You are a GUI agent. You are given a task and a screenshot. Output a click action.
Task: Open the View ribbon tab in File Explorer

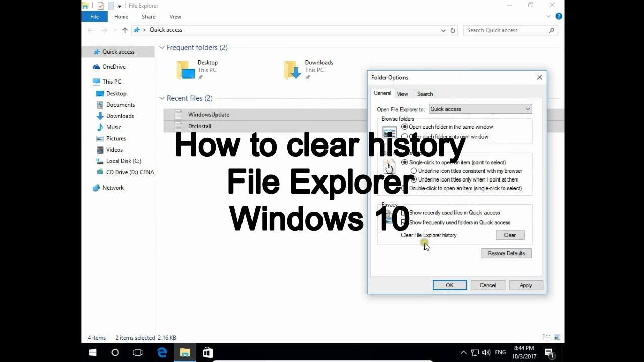175,17
